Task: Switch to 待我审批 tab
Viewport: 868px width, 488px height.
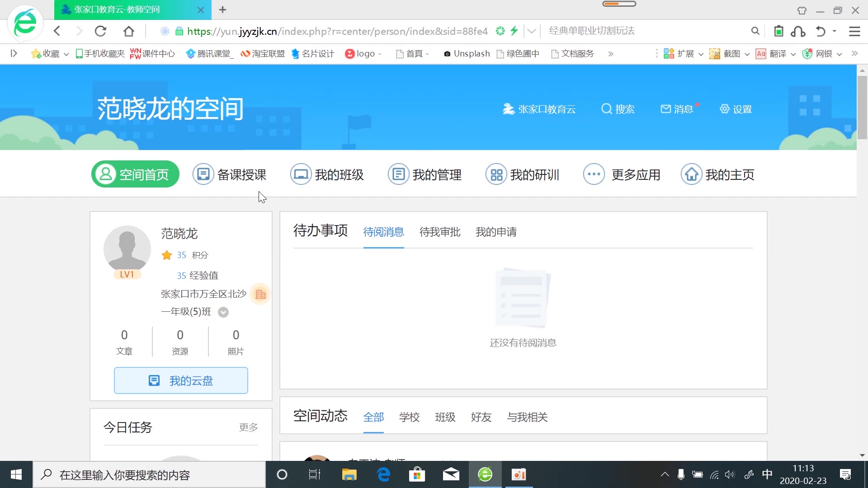Action: coord(439,232)
